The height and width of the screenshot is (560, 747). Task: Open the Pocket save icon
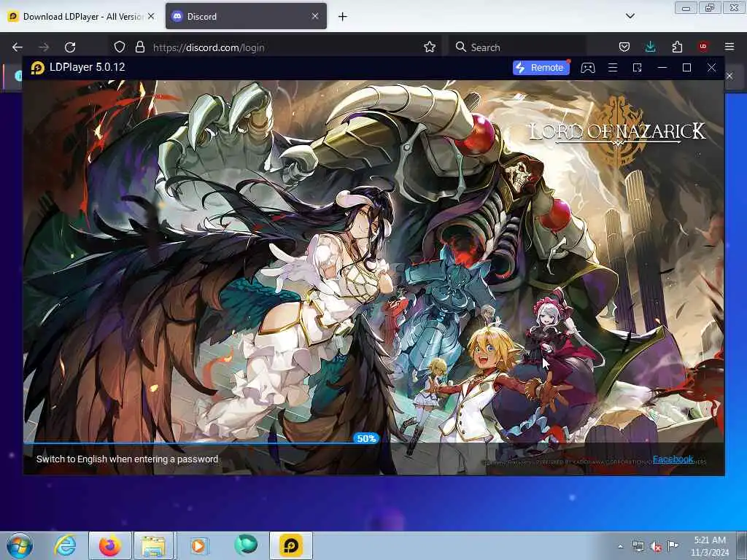624,47
